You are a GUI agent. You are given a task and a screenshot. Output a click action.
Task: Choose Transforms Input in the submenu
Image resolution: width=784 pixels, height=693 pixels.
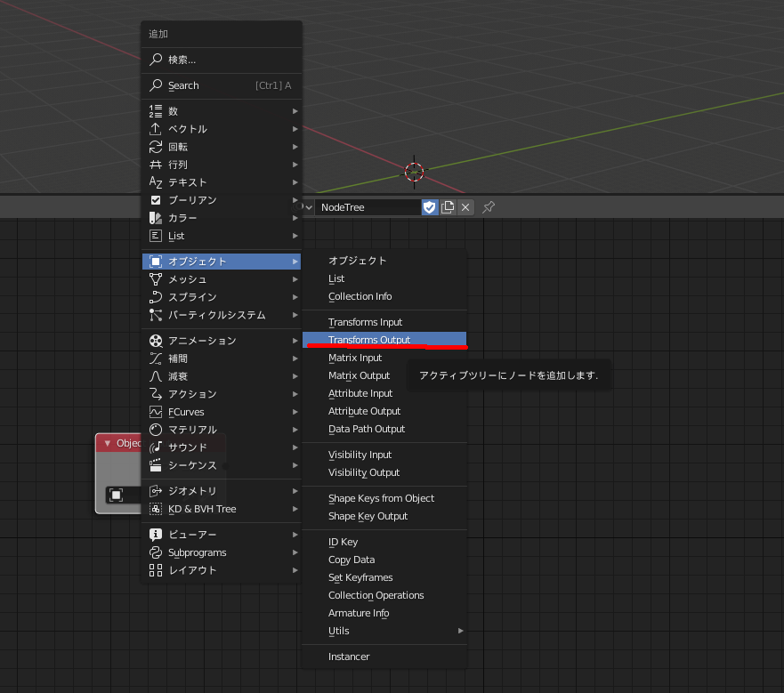point(384,322)
